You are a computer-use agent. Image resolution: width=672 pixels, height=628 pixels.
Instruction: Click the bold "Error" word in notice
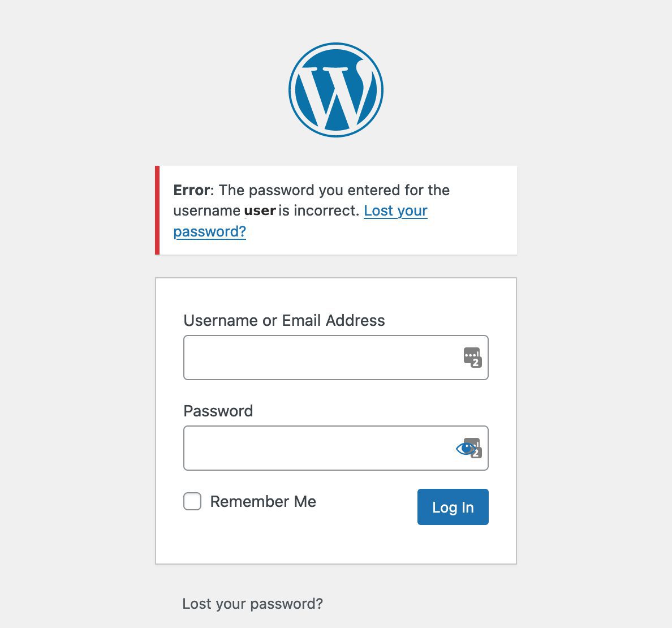click(191, 190)
